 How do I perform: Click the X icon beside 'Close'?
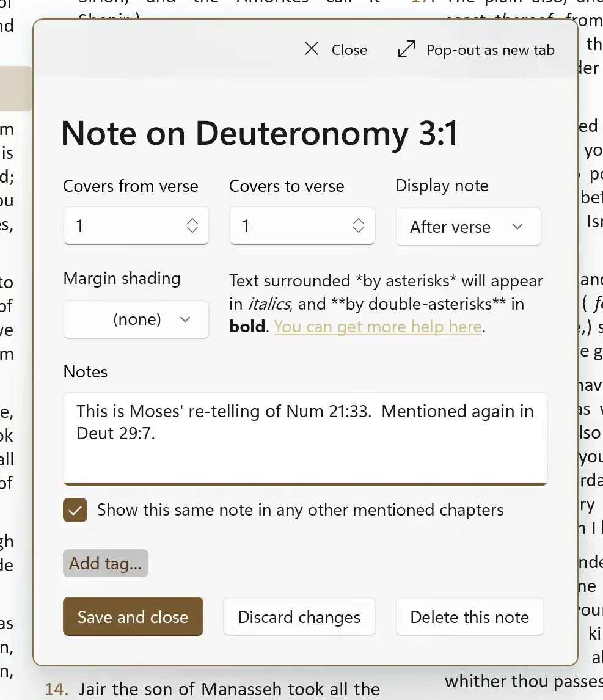click(x=311, y=49)
